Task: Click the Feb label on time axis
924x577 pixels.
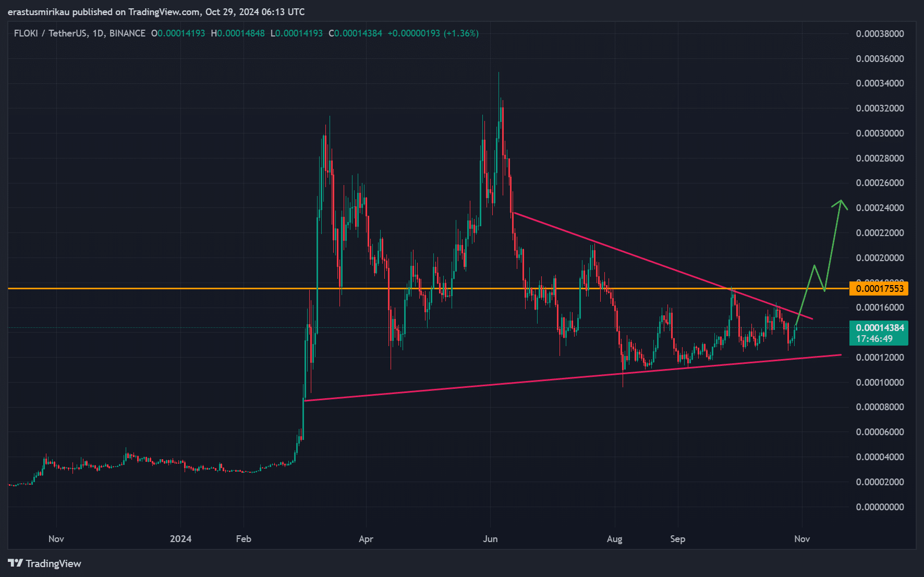Action: (x=244, y=539)
